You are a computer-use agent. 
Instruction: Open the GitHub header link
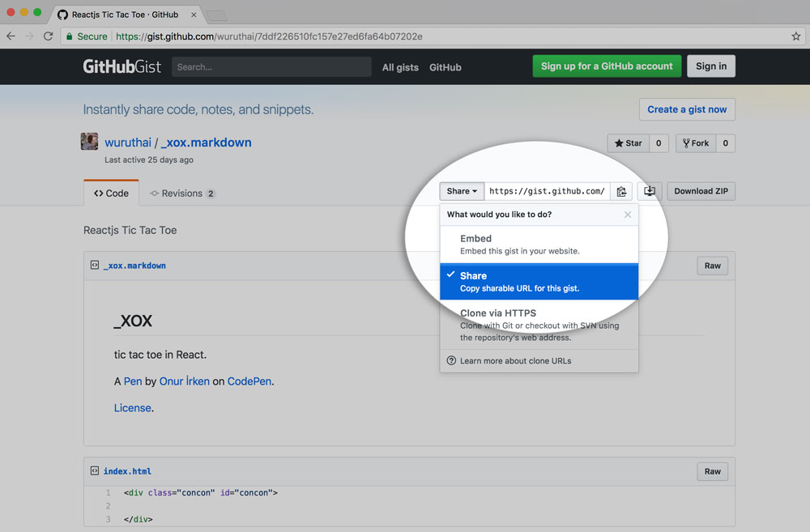pyautogui.click(x=446, y=67)
